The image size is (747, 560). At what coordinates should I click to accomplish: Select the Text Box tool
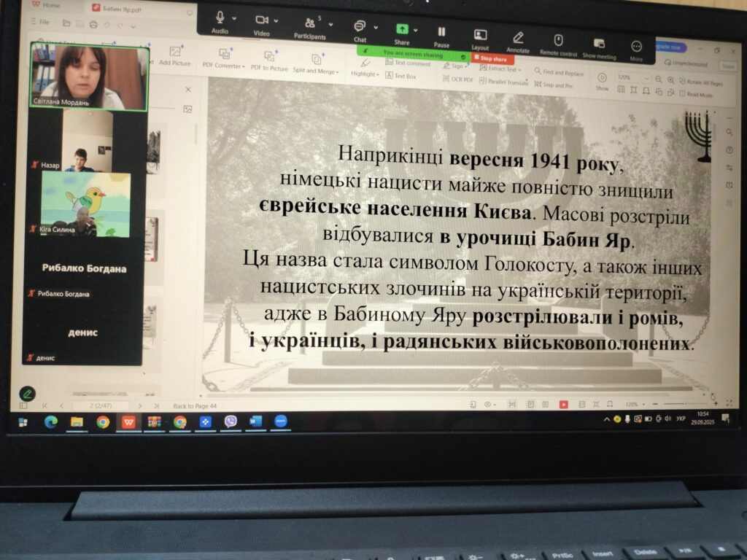tap(400, 76)
